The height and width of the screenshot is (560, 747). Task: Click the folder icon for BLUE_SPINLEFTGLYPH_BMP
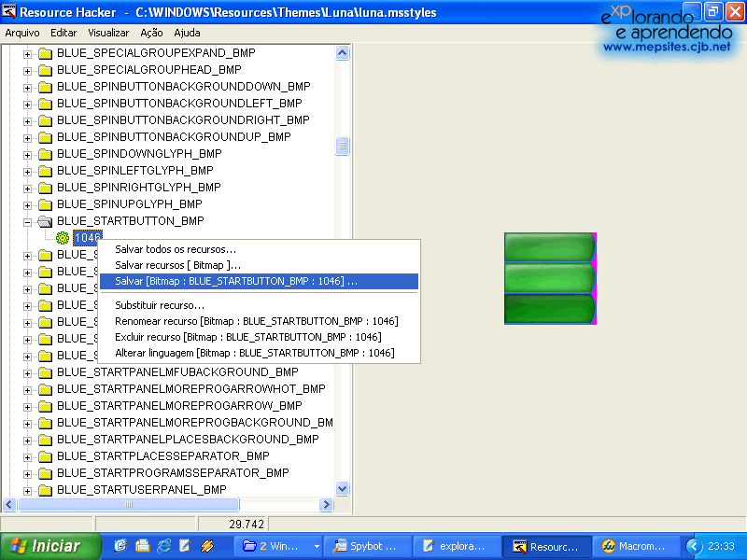pos(45,172)
